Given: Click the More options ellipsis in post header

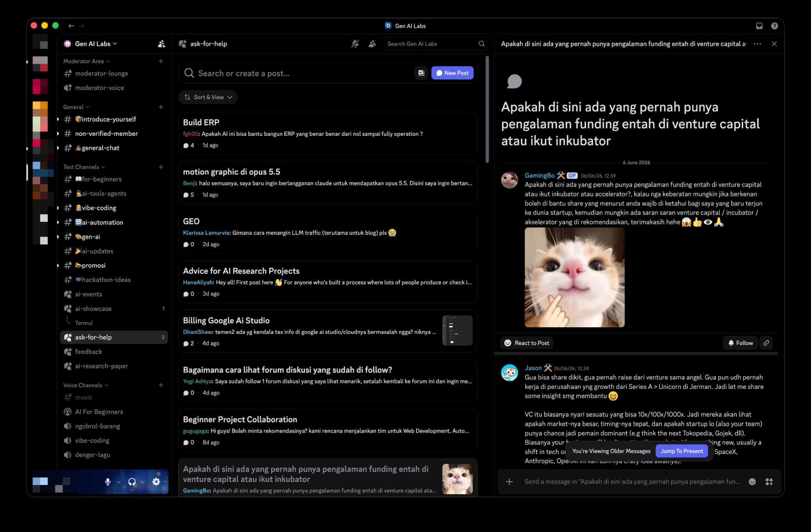Looking at the screenshot, I should click(x=757, y=44).
